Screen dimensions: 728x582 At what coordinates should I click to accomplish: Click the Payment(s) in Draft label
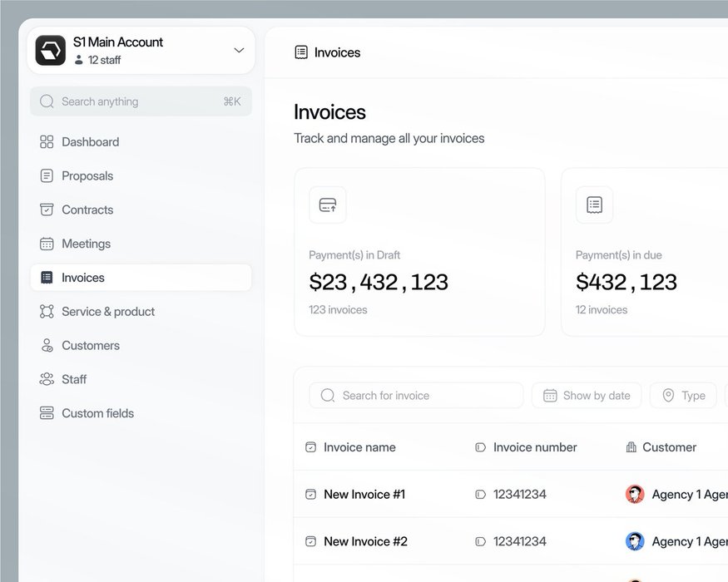pos(354,254)
